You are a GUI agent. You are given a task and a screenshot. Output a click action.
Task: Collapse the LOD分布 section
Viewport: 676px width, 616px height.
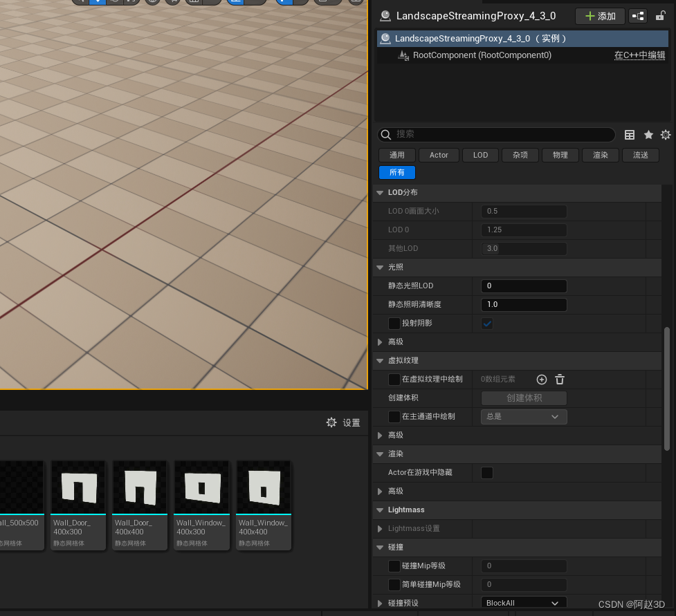pos(380,193)
